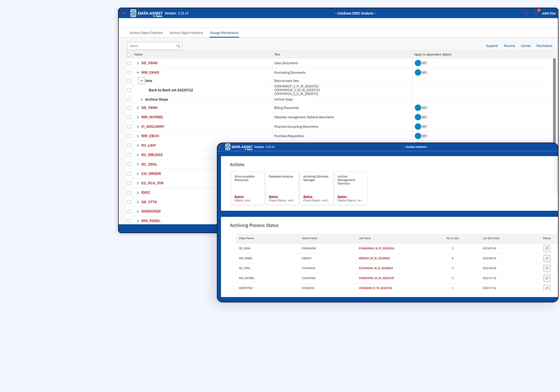
Task: Check the MM_EKKO row checkbox
Action: point(129,72)
